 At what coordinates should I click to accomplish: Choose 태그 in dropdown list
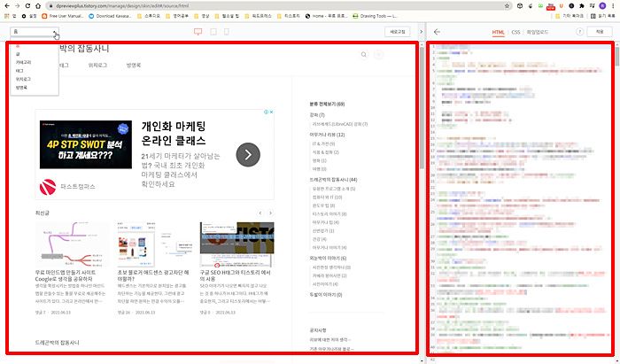click(x=19, y=71)
